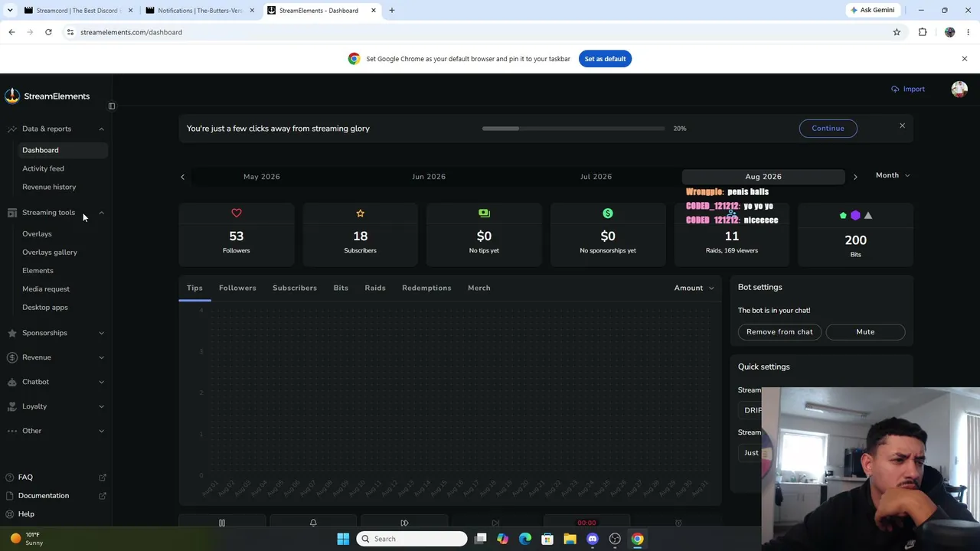Click the three-dots icon beside Other
This screenshot has width=980, height=551.
tap(11, 431)
